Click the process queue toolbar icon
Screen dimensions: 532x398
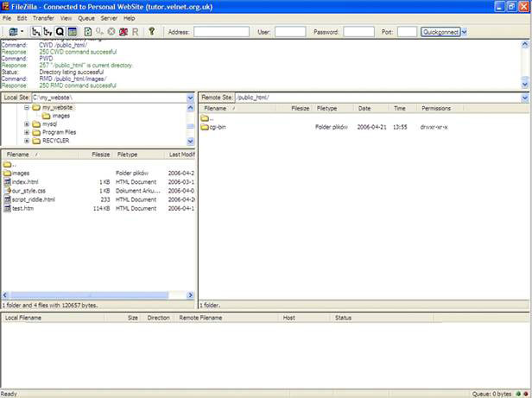(99, 32)
